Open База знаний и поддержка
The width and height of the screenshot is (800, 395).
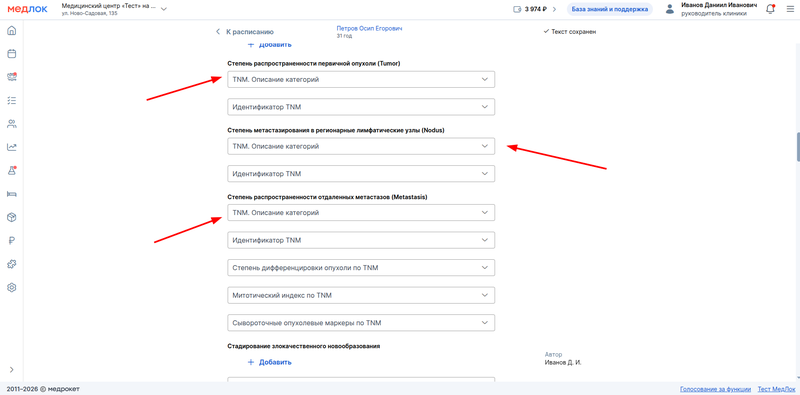(x=610, y=9)
